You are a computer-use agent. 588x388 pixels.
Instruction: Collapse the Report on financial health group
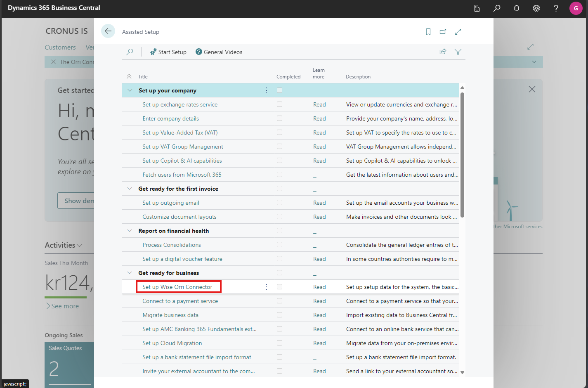coord(130,231)
